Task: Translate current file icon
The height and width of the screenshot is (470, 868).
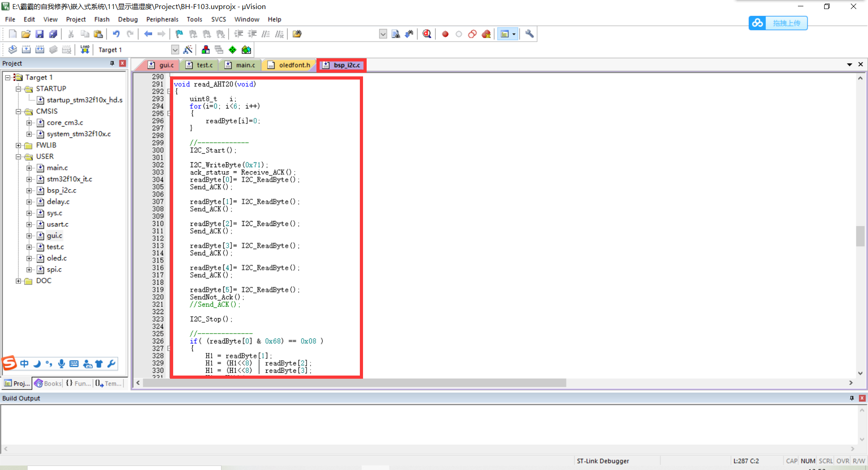Action: coord(13,50)
